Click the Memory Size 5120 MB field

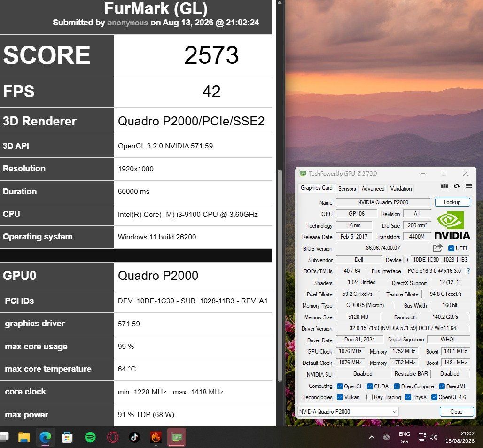[x=358, y=317]
